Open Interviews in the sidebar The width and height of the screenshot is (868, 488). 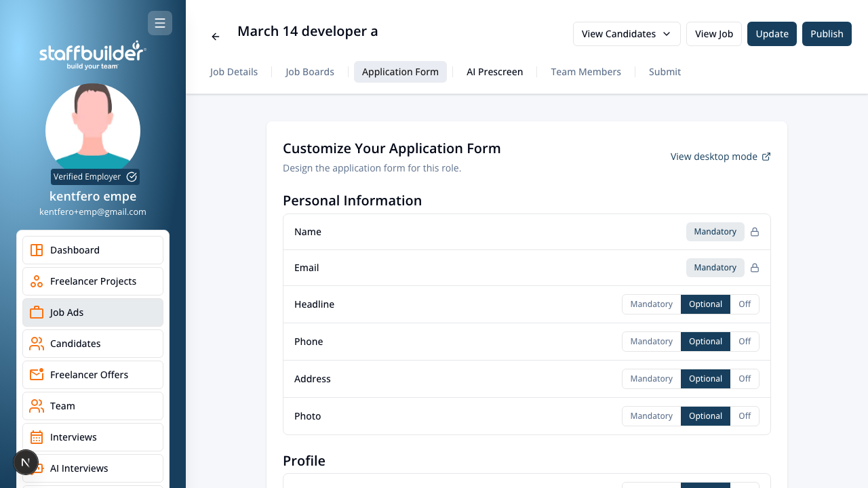click(93, 437)
